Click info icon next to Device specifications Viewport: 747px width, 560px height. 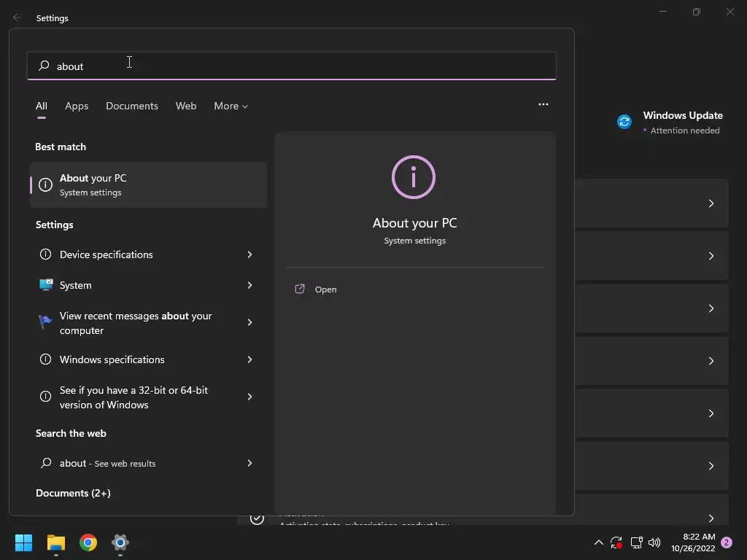pyautogui.click(x=45, y=254)
